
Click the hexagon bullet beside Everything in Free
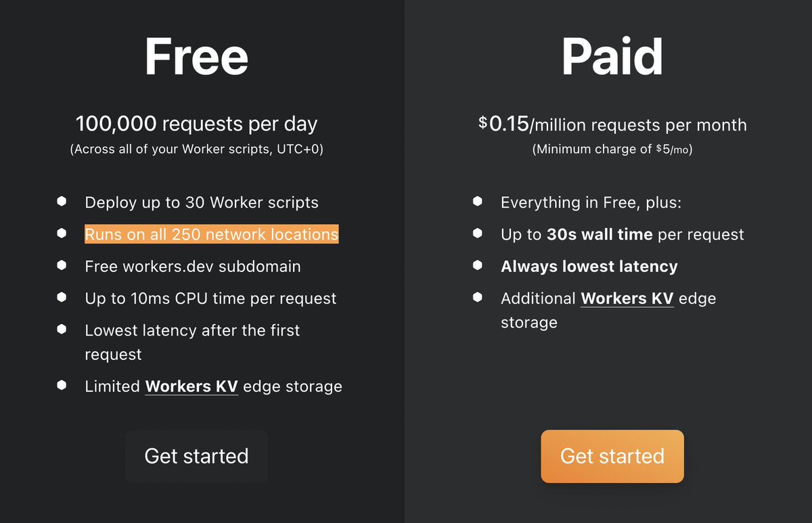(478, 202)
